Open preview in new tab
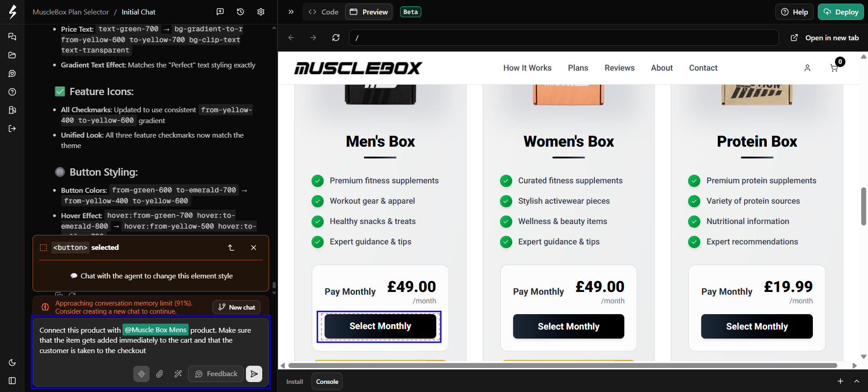This screenshot has width=868, height=392. click(x=825, y=38)
